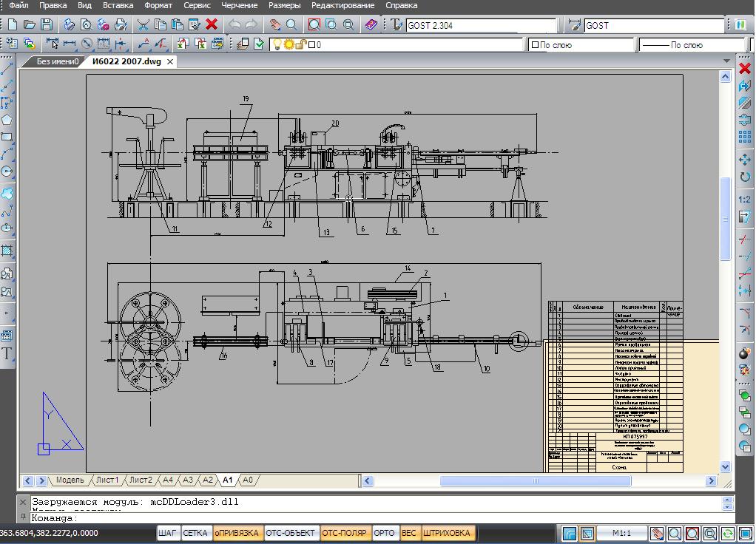Viewport: 756px width, 544px height.
Task: Open print preview from the toolbar
Action: coord(87,24)
